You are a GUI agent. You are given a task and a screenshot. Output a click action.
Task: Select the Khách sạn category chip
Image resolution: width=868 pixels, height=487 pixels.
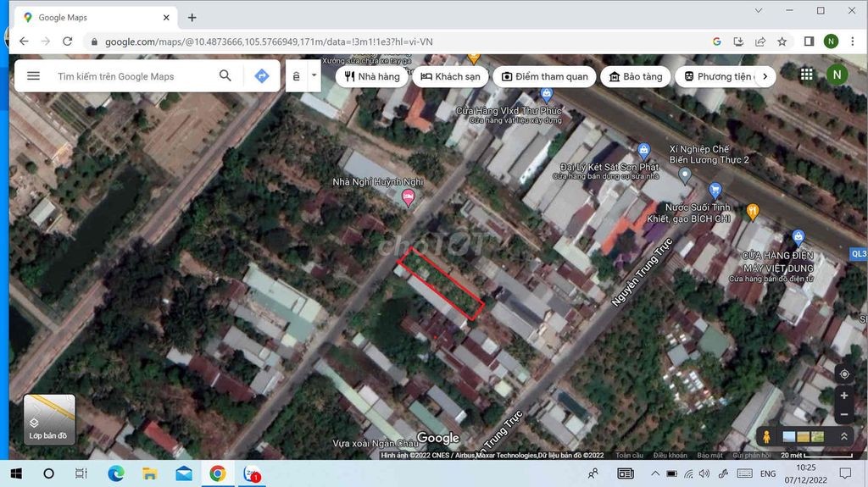(451, 76)
